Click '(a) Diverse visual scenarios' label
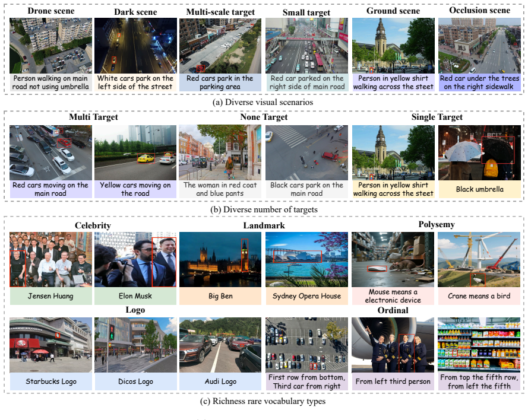Screen dimensions: 528x420 click(x=263, y=102)
